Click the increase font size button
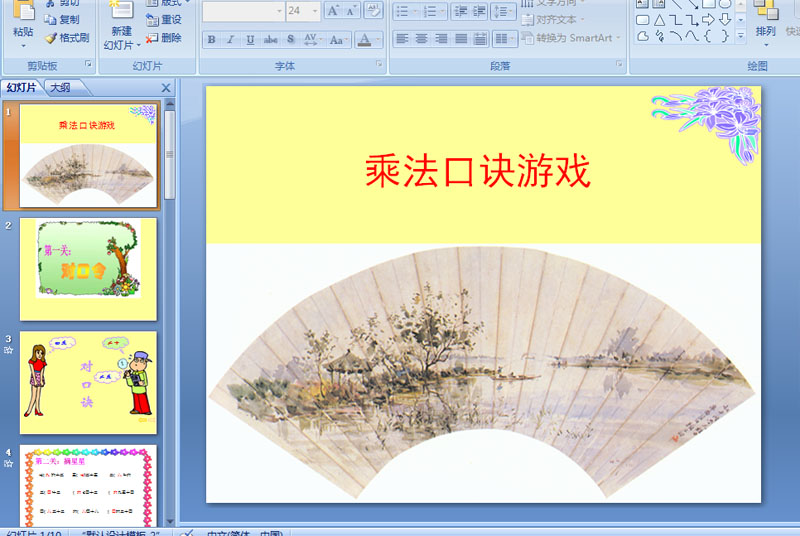 333,10
